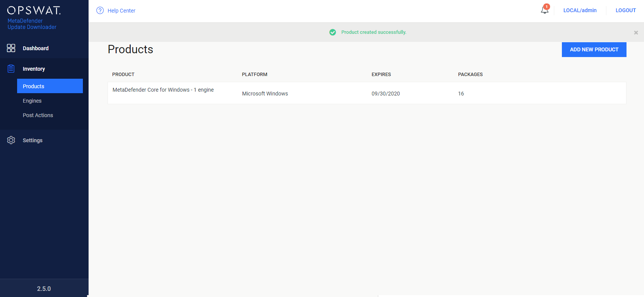
Task: Click the LOCAL/admin user link
Action: [580, 10]
